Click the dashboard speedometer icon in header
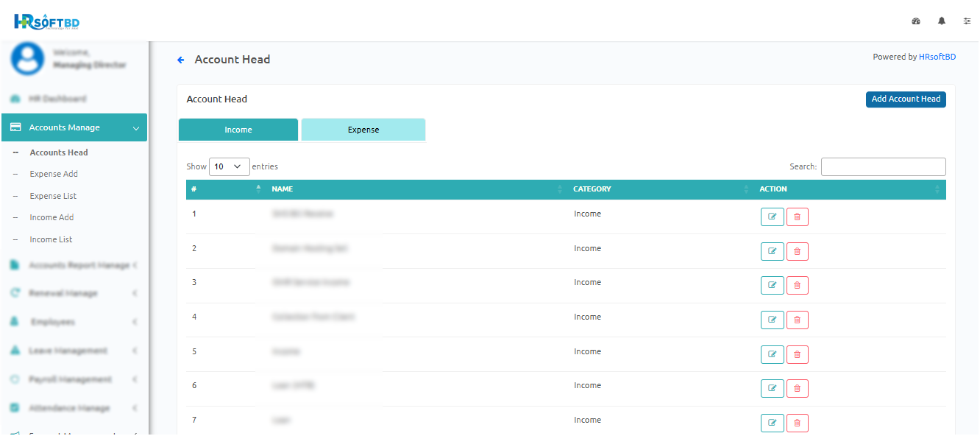Image resolution: width=980 pixels, height=436 pixels. coord(916,21)
